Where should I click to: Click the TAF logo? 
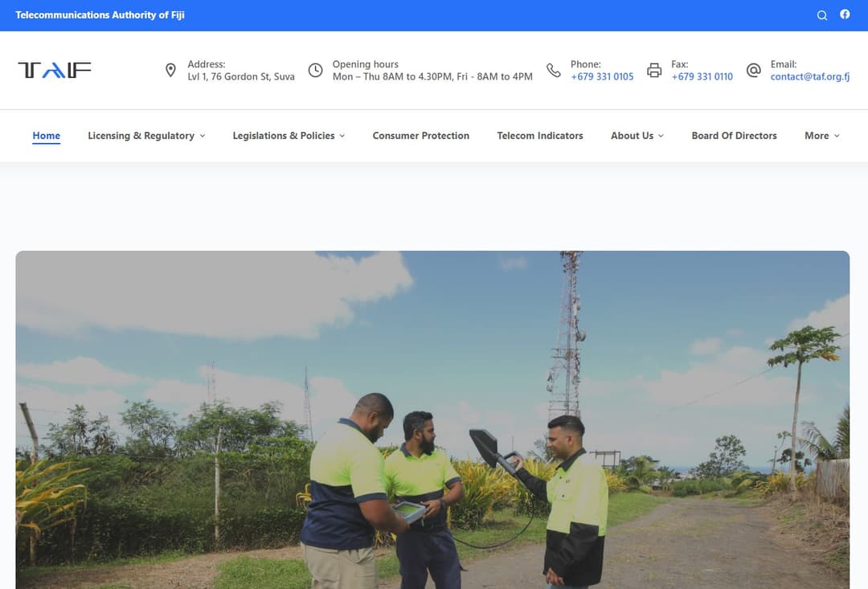pyautogui.click(x=55, y=71)
